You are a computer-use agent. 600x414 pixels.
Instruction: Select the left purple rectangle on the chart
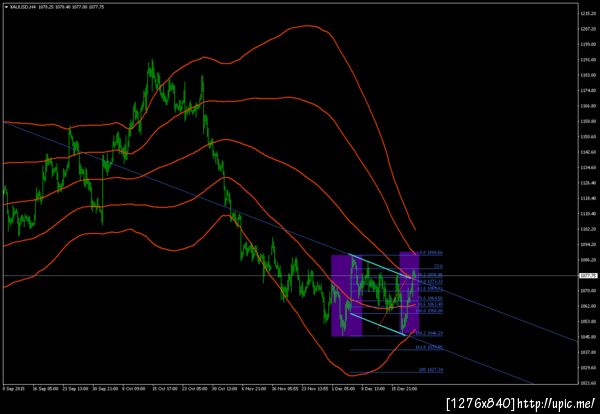346,295
